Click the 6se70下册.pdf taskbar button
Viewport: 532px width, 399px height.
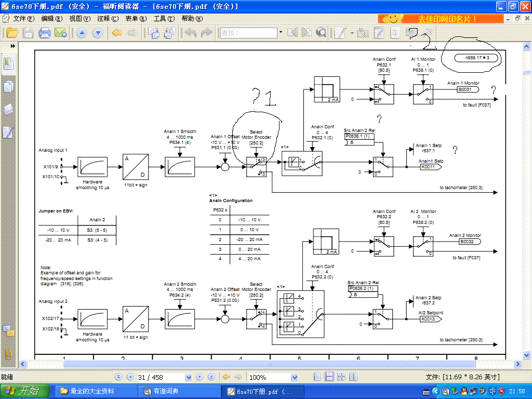tap(262, 391)
